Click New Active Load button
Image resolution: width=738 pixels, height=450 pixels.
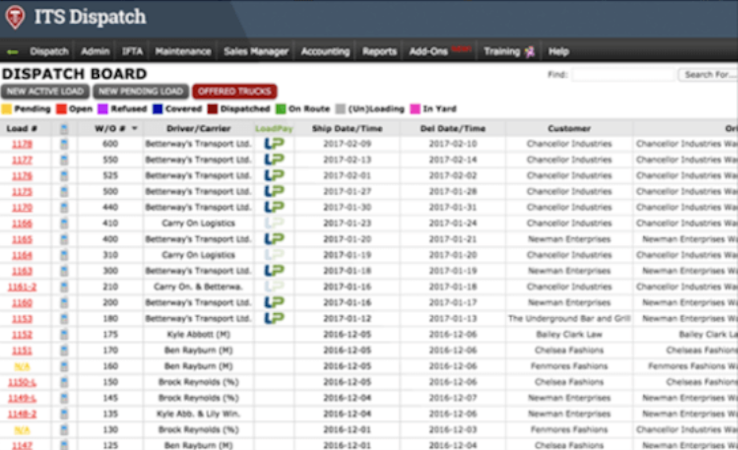(45, 91)
